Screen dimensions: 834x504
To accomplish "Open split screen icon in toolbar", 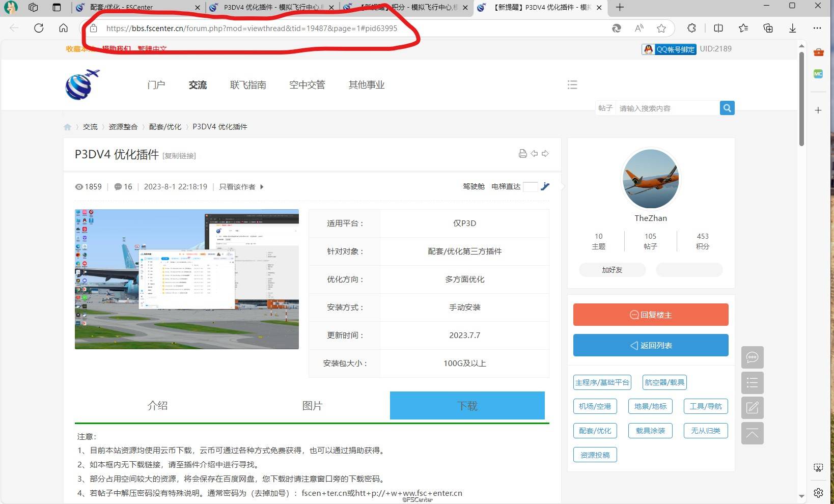I will [718, 28].
